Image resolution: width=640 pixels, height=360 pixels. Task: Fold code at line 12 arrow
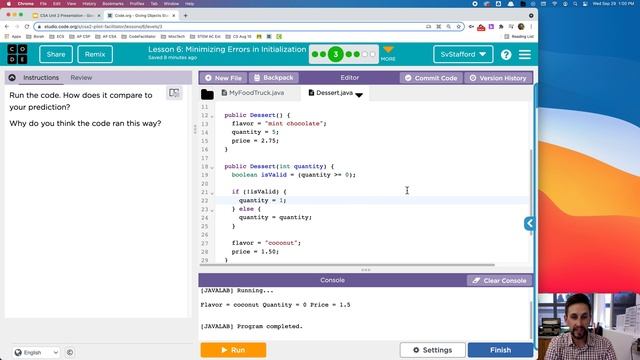pos(212,116)
